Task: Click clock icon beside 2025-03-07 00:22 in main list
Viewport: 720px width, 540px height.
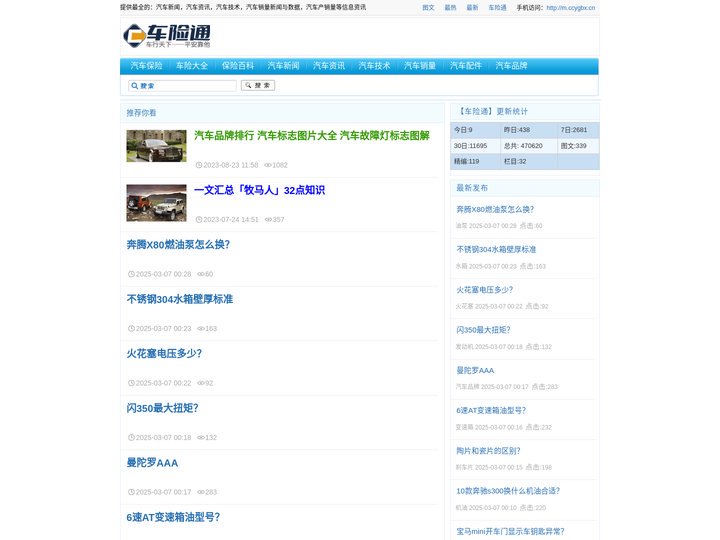Action: point(131,383)
